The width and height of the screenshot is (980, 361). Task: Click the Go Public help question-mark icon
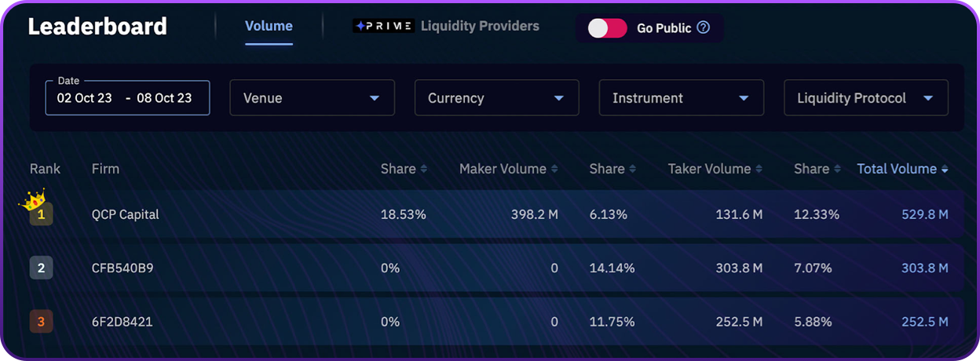click(x=704, y=27)
